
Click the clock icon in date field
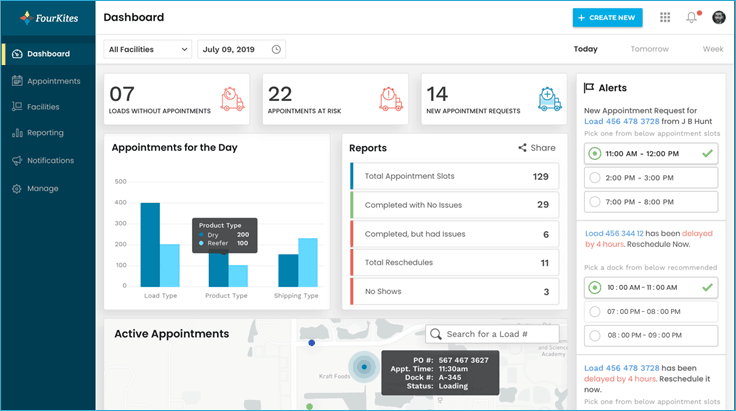click(277, 49)
